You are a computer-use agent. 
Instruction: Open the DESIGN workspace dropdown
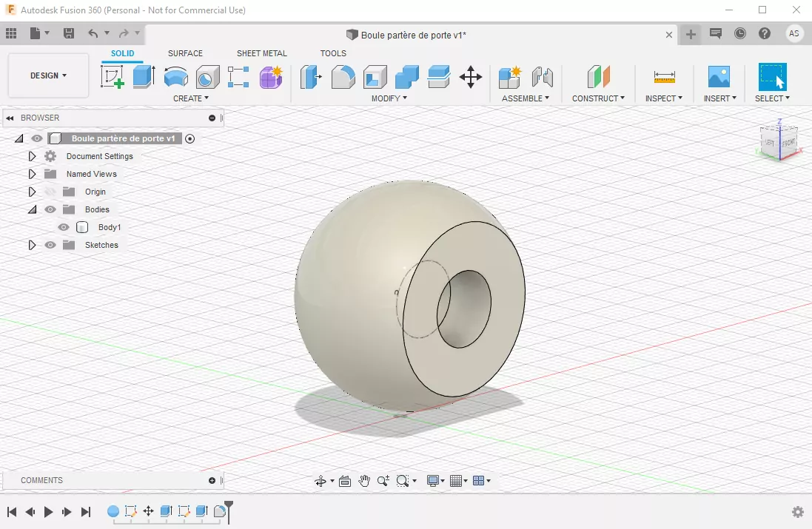tap(48, 75)
